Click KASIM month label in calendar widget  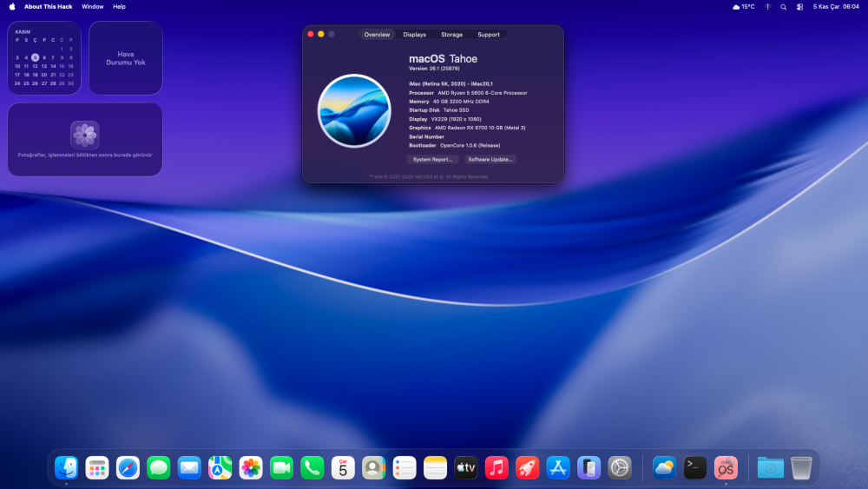(x=23, y=31)
